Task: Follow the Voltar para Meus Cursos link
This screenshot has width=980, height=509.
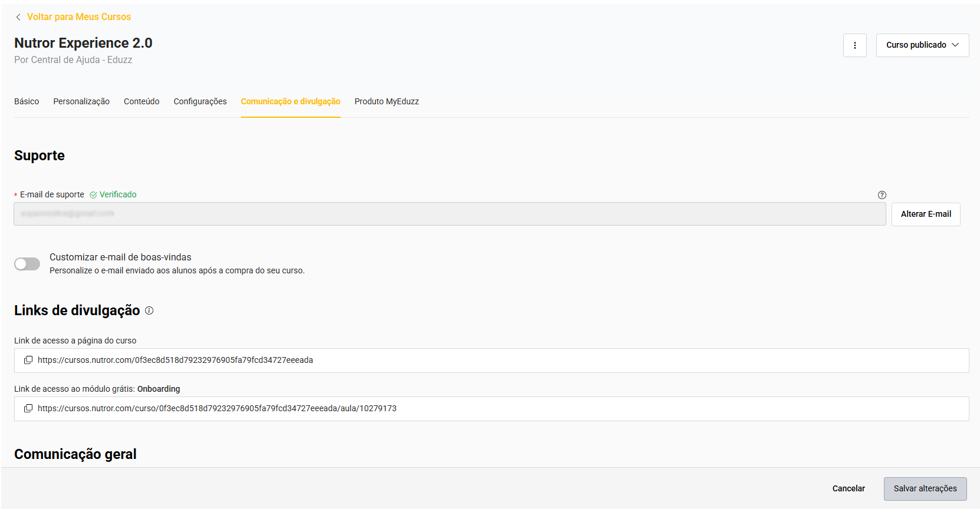Action: pos(79,17)
